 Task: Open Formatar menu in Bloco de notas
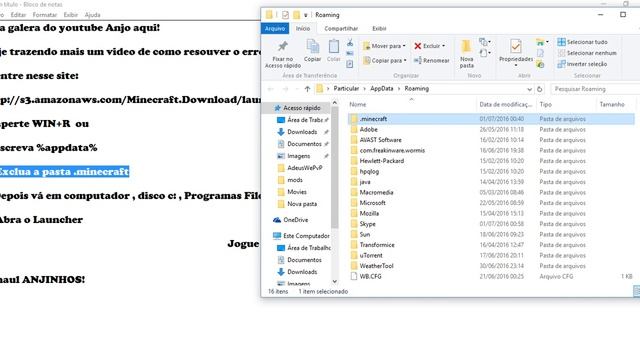[44, 15]
